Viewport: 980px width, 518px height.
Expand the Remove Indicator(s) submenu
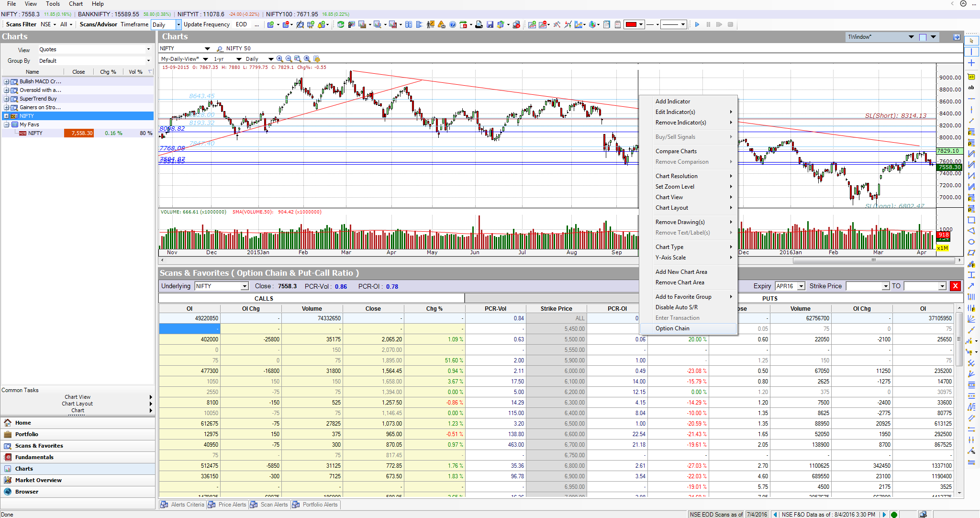[x=689, y=123]
